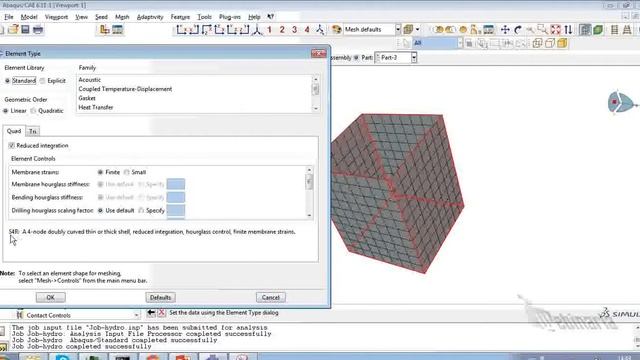This screenshot has width=640, height=360.
Task: Open the All selection filter dropdown
Action: [460, 43]
